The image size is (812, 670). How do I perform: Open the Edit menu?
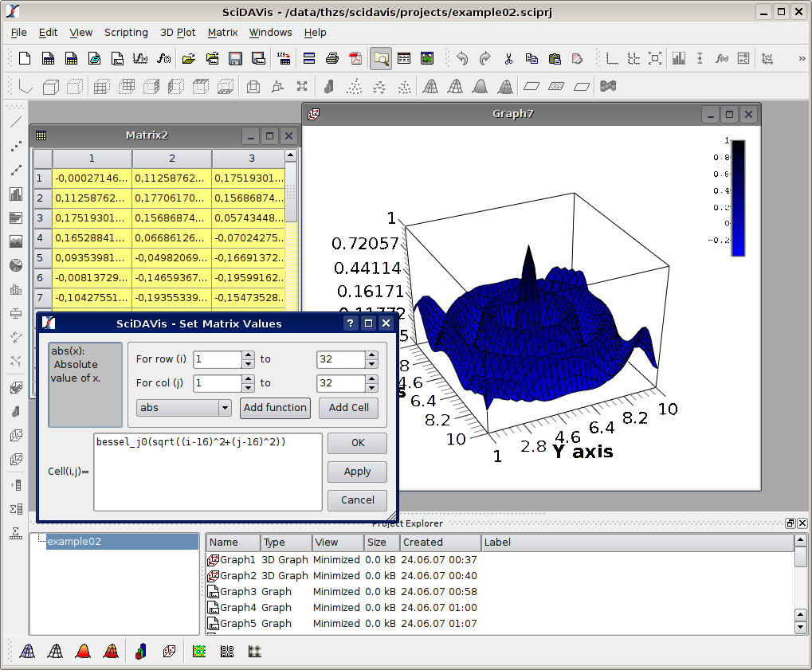48,32
